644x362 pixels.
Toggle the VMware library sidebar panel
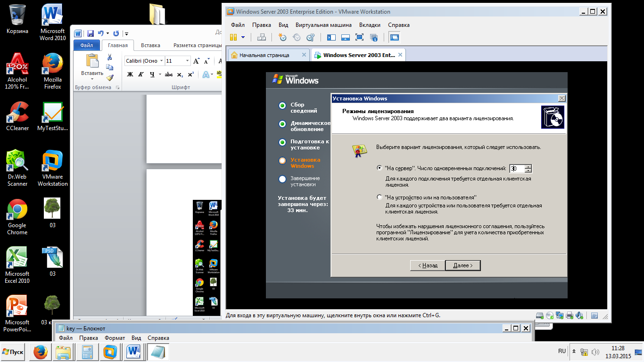coord(331,37)
